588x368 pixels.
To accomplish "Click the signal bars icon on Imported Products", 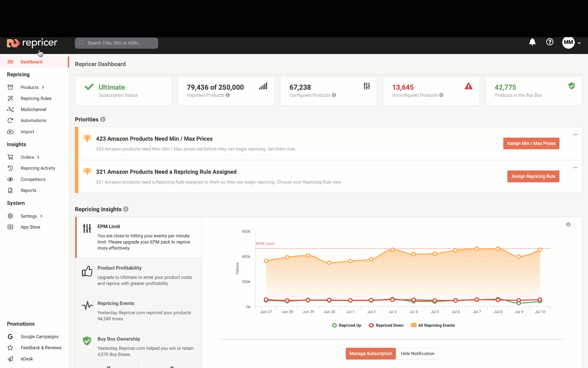I will (x=263, y=86).
